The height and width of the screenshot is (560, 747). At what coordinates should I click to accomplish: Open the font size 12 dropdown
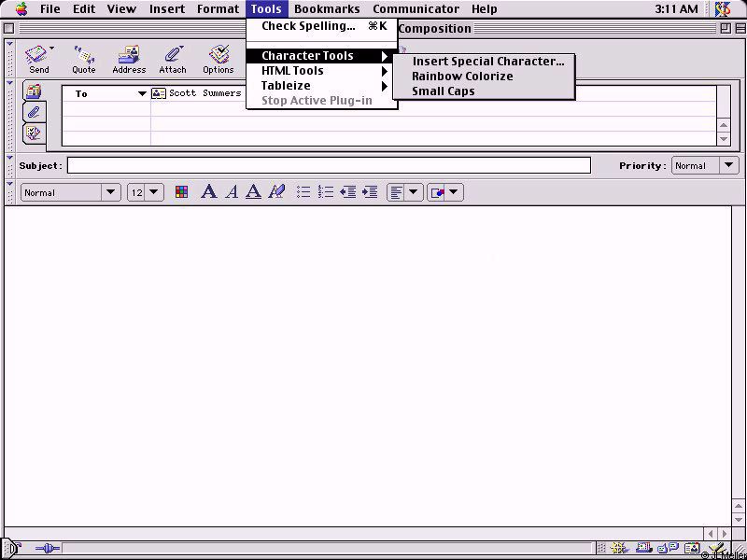click(x=146, y=192)
